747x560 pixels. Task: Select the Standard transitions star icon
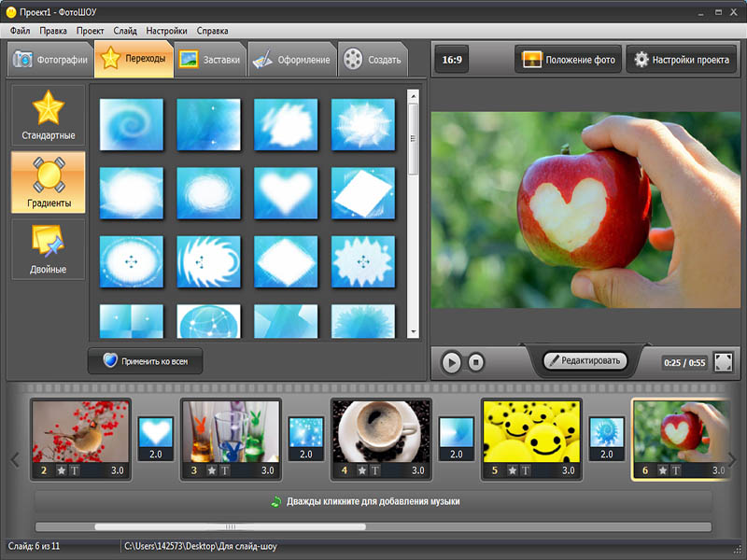click(49, 109)
